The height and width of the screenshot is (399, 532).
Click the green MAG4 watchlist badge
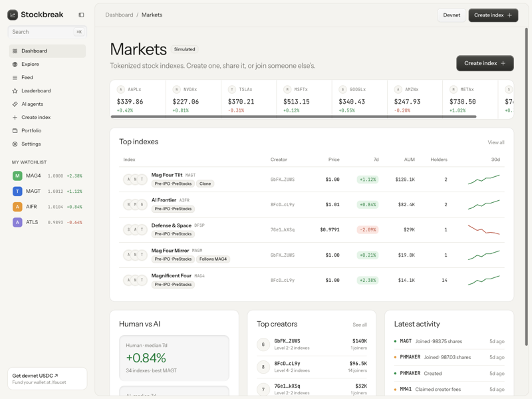tap(17, 176)
